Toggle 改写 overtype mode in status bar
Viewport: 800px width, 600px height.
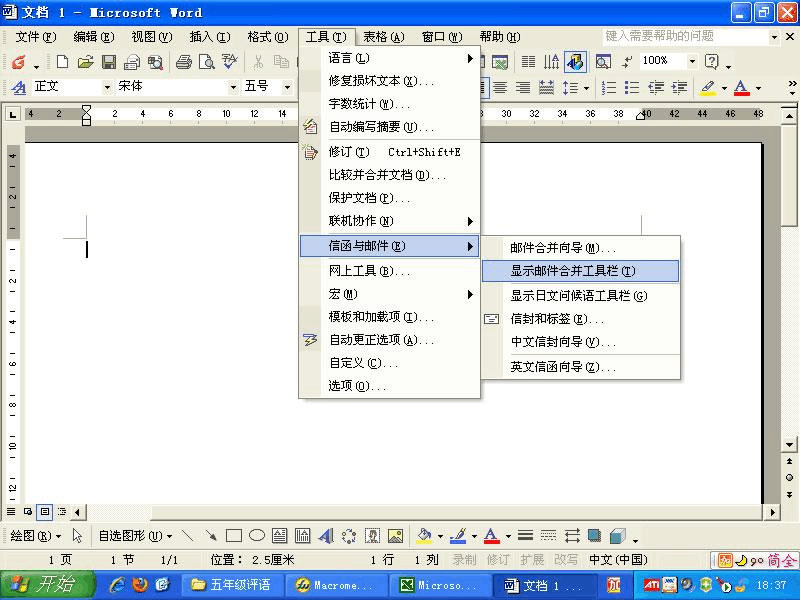tap(565, 560)
